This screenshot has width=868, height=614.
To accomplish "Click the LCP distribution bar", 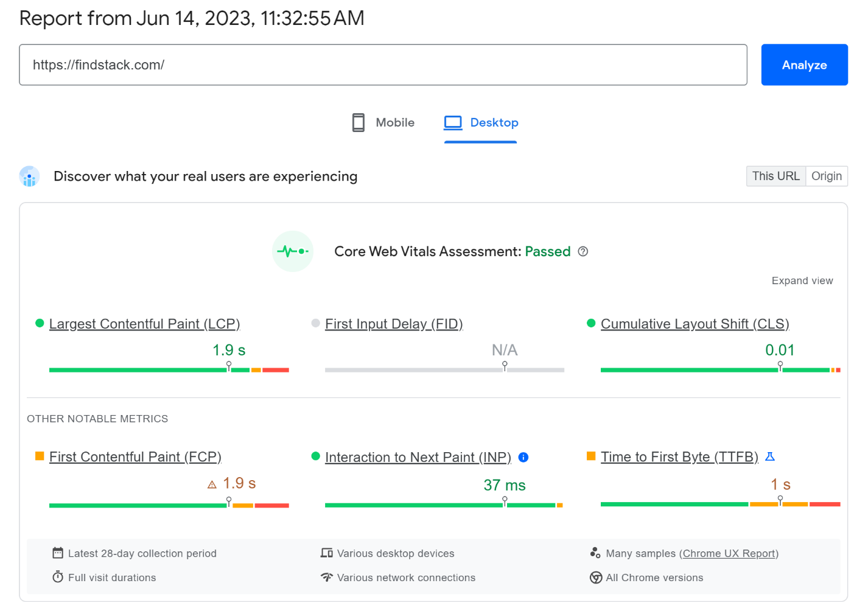I will [x=169, y=369].
